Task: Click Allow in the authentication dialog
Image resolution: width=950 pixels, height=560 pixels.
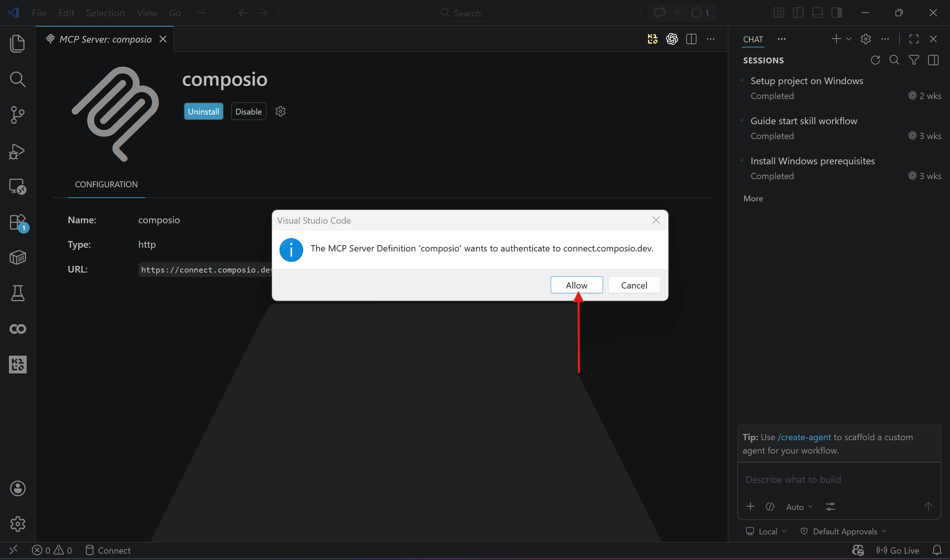Action: 576,285
